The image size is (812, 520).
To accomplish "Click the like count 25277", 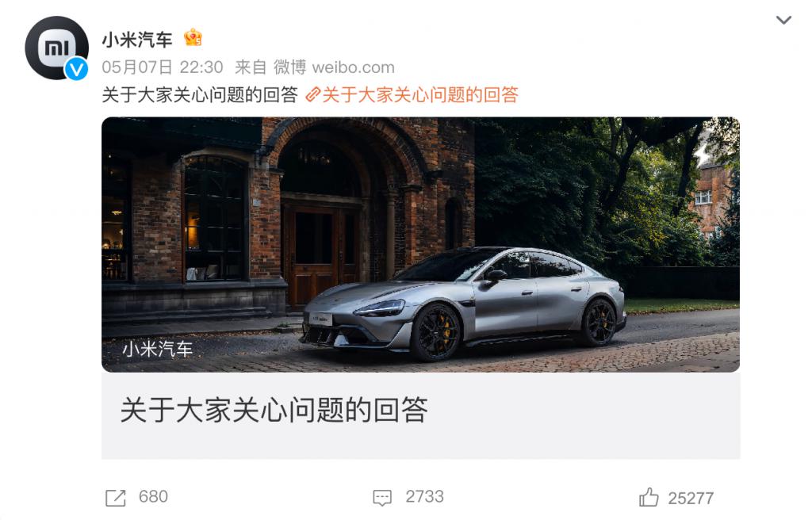I will (x=691, y=499).
